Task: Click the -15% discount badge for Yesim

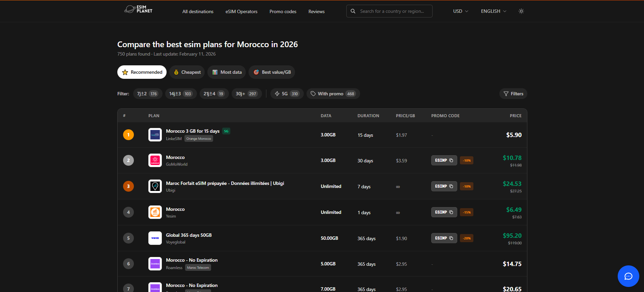Action: [467, 212]
